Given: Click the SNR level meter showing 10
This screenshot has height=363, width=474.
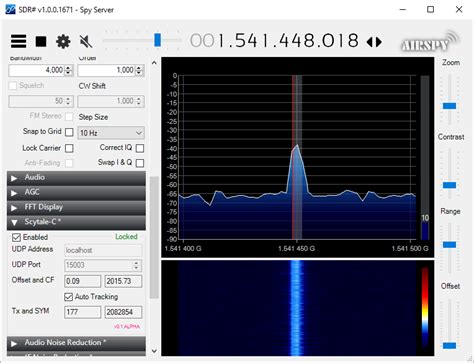Looking at the screenshot, I should [425, 157].
